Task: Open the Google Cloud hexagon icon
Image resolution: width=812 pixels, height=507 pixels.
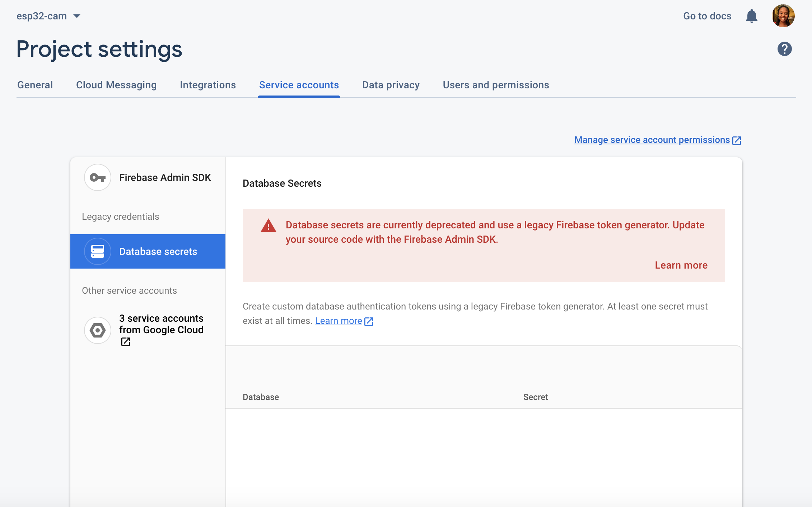Action: [97, 330]
